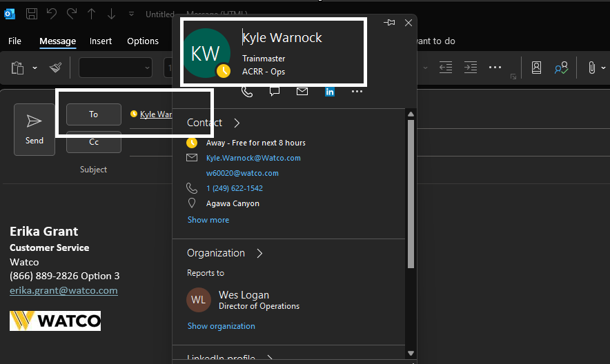The width and height of the screenshot is (610, 364).
Task: Click contact card scrollbar down arrow
Action: tap(411, 353)
